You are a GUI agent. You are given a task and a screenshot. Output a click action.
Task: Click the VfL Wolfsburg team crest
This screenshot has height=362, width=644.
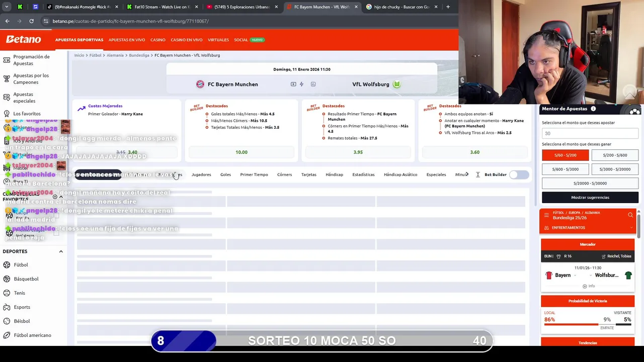tap(396, 84)
